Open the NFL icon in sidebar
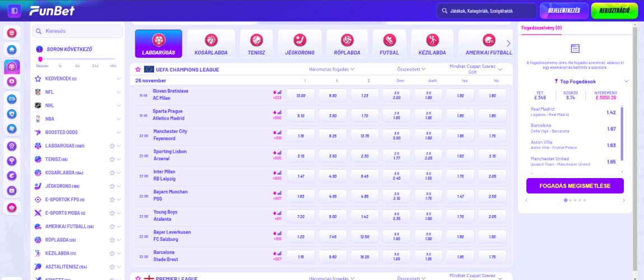 [38, 92]
